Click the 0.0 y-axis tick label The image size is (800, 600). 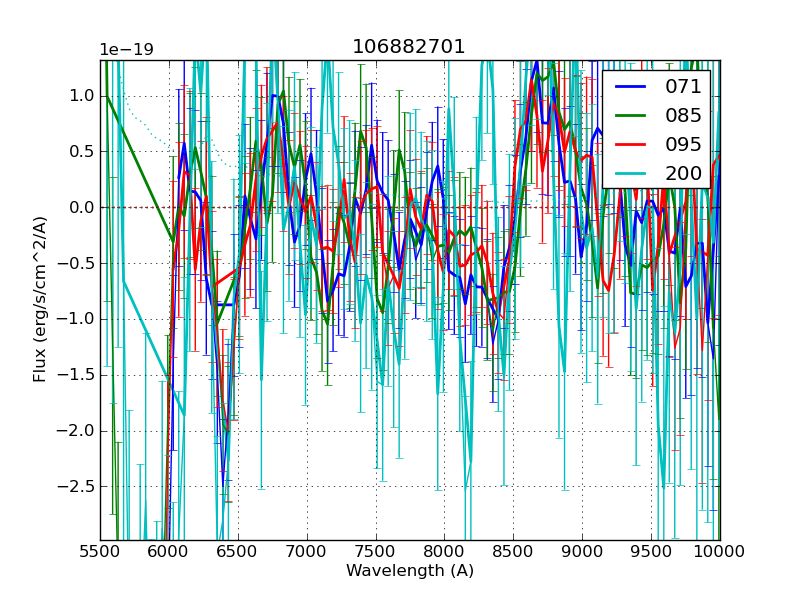point(82,208)
